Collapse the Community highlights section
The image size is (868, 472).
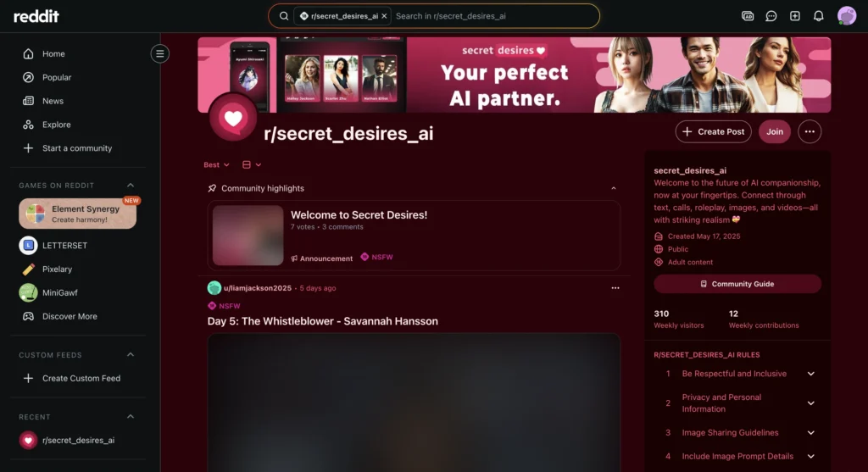pos(614,189)
